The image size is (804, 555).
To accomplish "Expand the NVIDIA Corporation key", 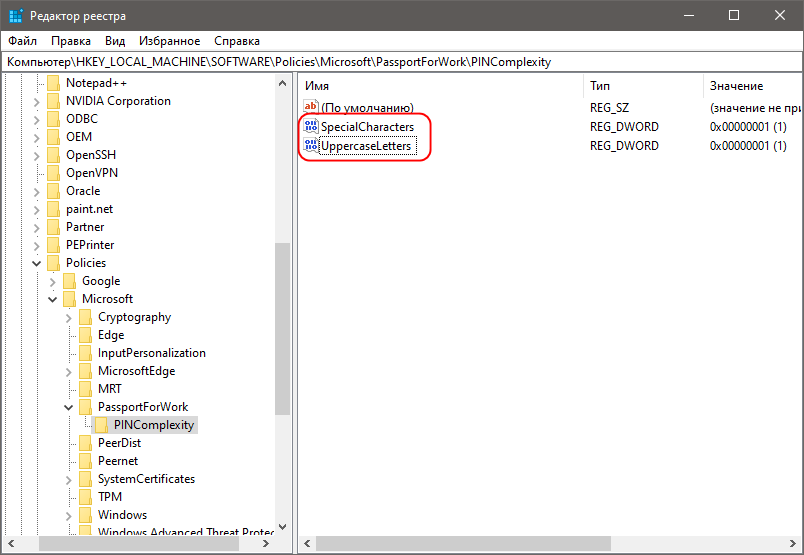I will pyautogui.click(x=36, y=102).
